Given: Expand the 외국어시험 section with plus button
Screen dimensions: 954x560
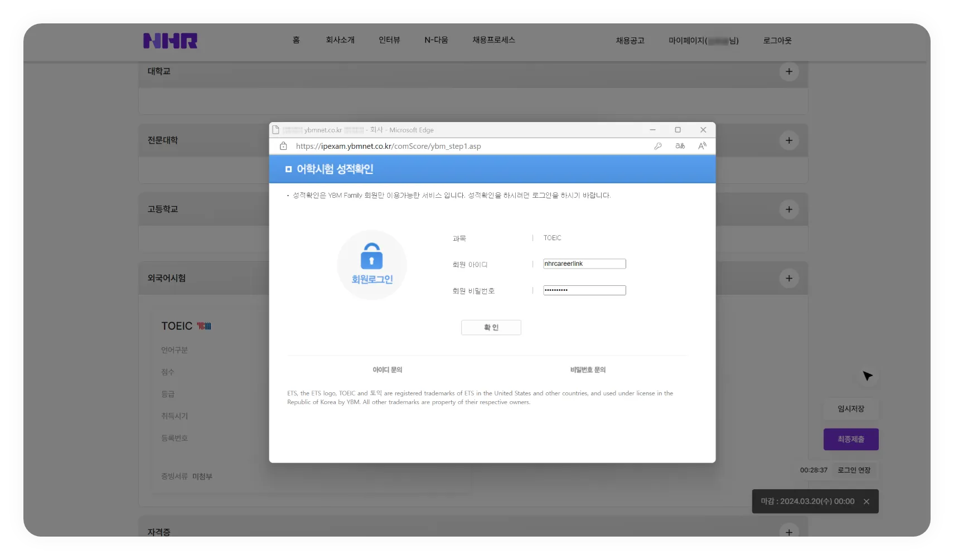Looking at the screenshot, I should [x=789, y=278].
